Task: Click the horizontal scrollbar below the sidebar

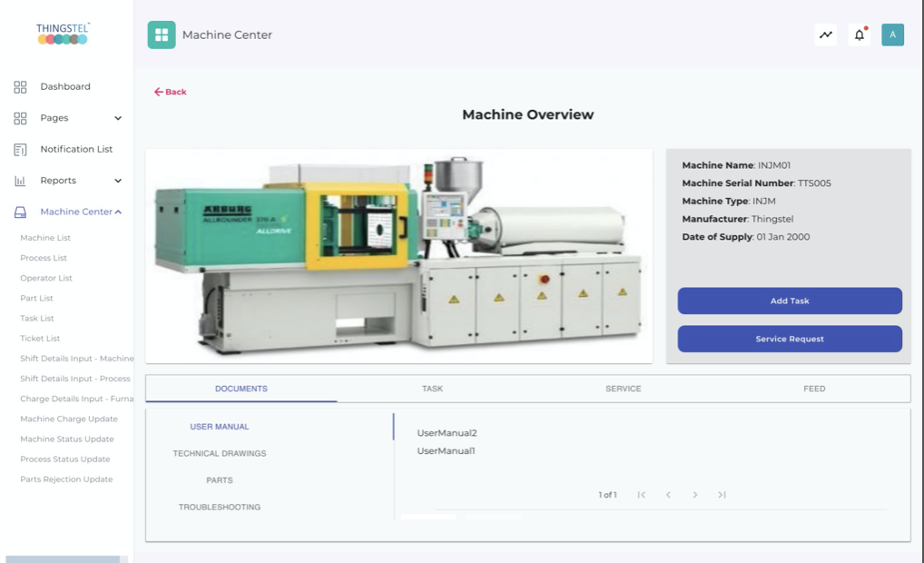Action: pos(63,559)
